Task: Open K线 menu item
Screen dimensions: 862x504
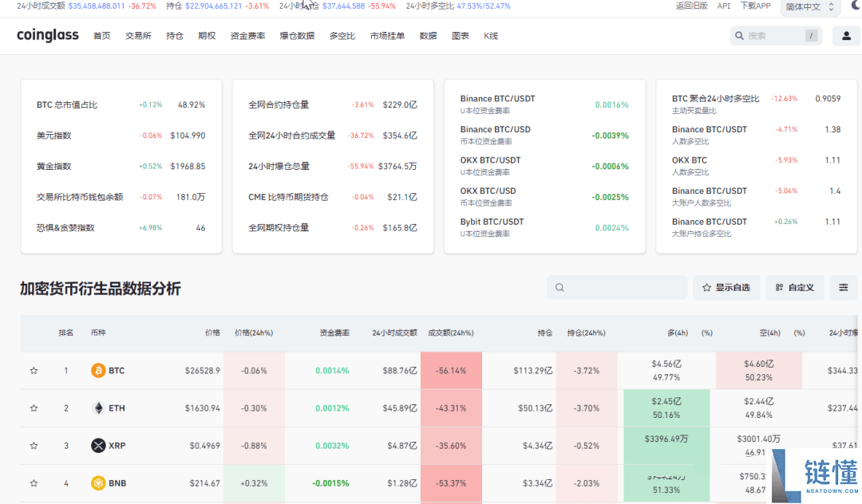Action: point(491,36)
